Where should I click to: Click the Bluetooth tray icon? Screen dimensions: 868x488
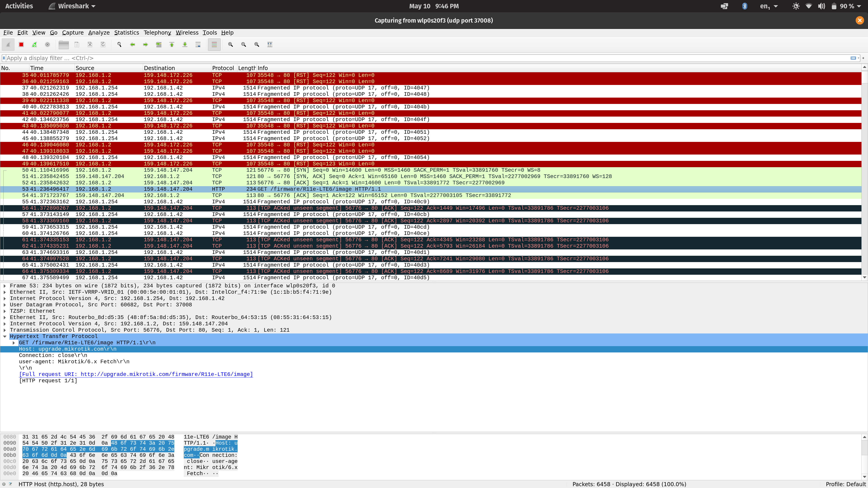[745, 6]
